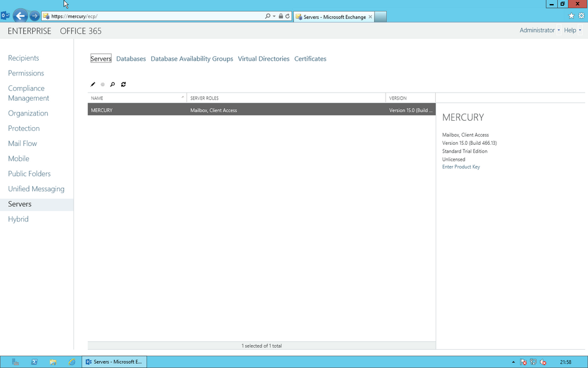Click the VERSION column header
Viewport: 588px width, 368px height.
pos(410,98)
